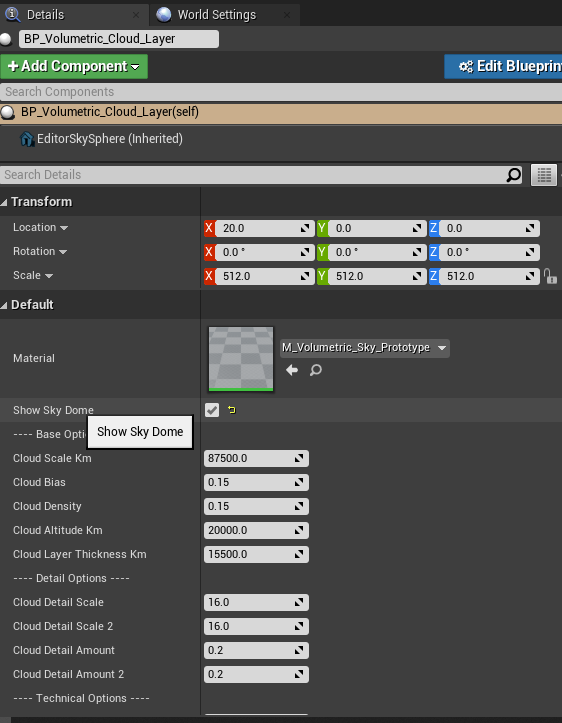Viewport: 562px width, 723px height.
Task: Use selected asset arrow for Material
Action: 292,370
